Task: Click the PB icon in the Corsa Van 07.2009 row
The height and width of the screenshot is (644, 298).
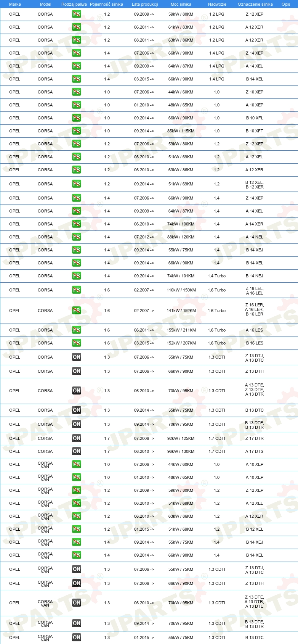Action: click(77, 490)
